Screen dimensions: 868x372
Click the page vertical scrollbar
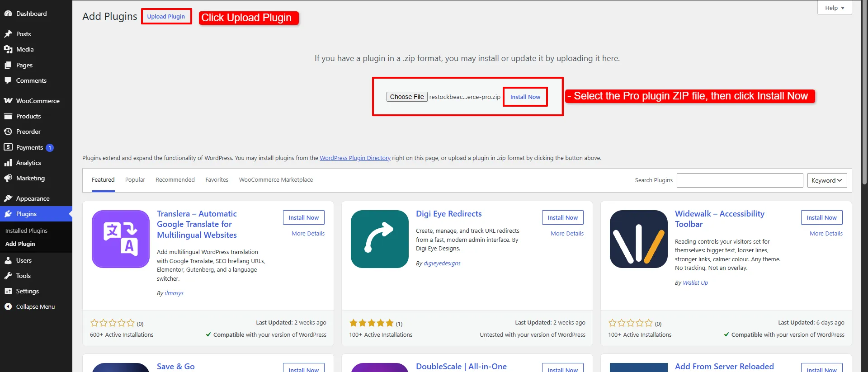pyautogui.click(x=864, y=93)
